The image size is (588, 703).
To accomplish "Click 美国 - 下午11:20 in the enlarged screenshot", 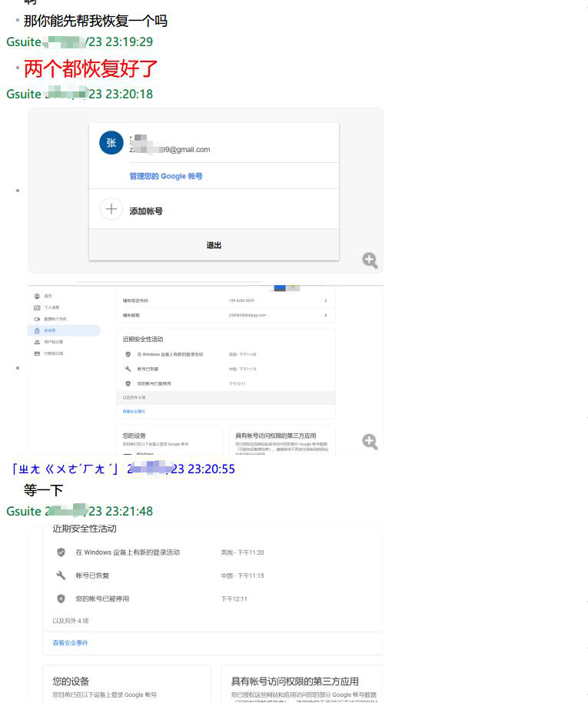I will [242, 552].
